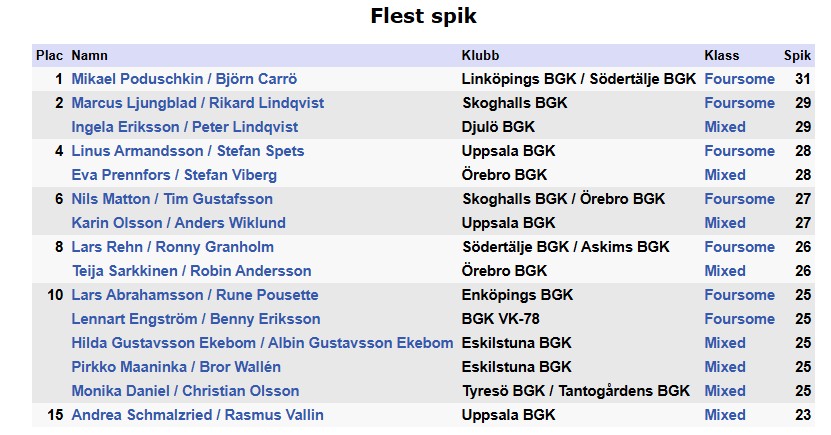
Task: Click Foursome class link for Mikael Poduschkin
Action: pyautogui.click(x=739, y=79)
